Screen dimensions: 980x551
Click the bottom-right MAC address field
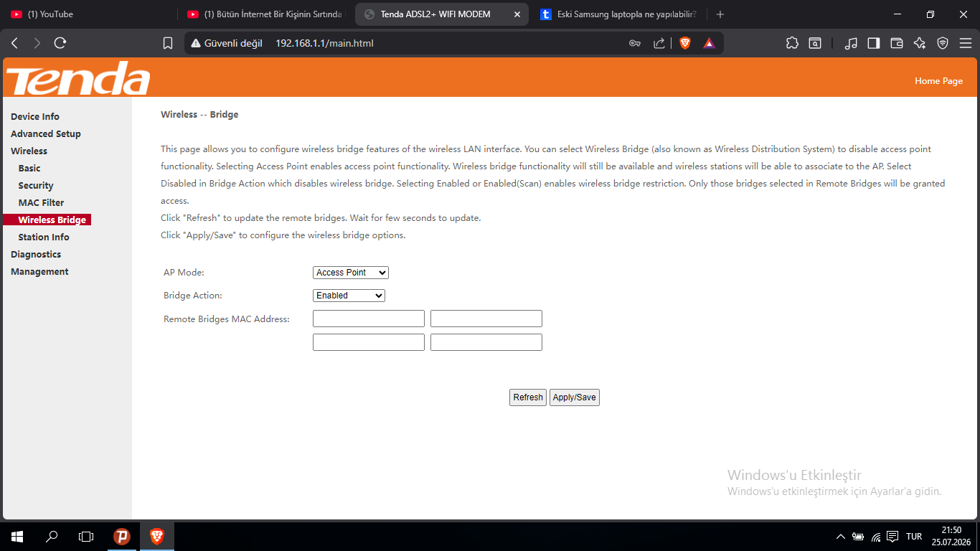486,342
